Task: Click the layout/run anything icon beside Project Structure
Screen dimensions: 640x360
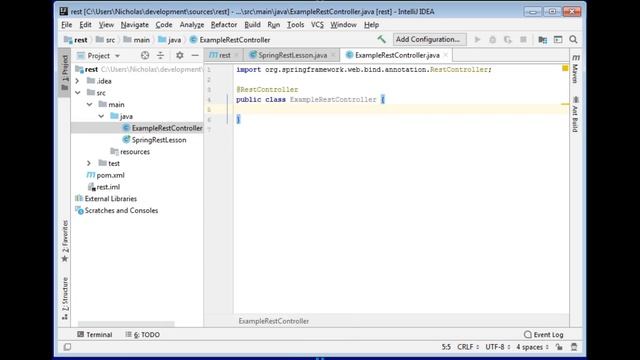Action: tap(558, 40)
